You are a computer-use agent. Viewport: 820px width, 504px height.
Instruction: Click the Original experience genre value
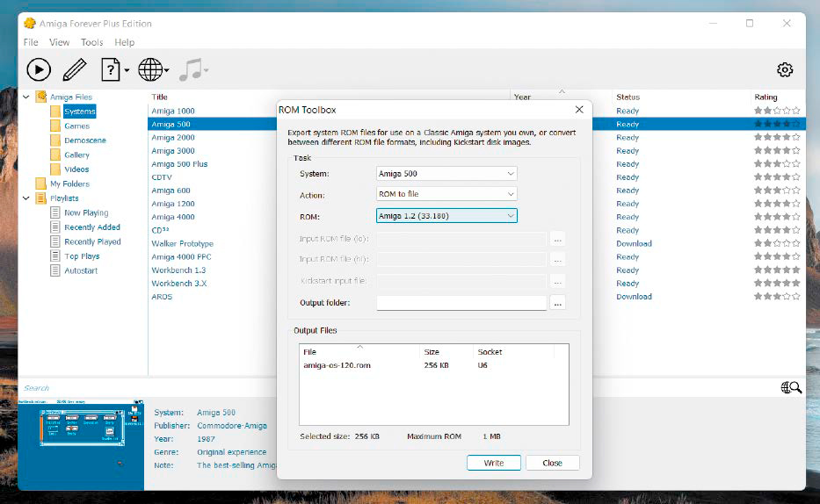click(232, 452)
